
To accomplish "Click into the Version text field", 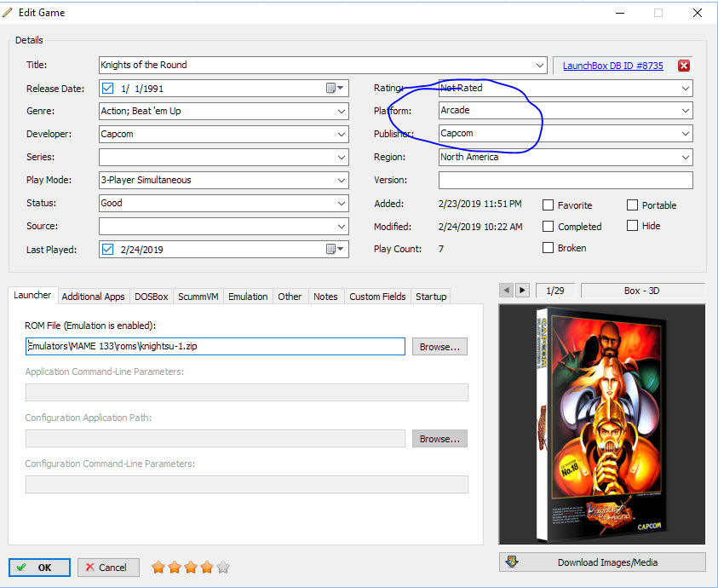I will tap(566, 180).
